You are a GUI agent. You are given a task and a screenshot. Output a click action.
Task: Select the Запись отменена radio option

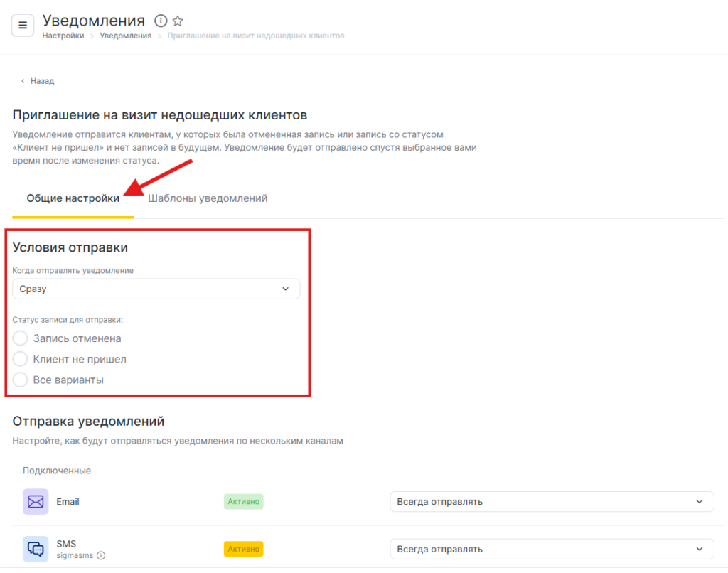point(21,338)
